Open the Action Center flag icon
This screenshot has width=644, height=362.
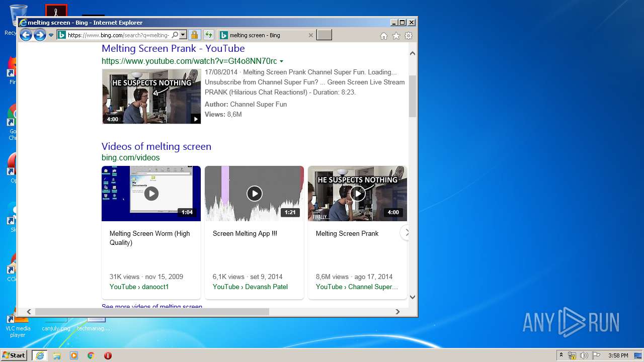click(596, 355)
